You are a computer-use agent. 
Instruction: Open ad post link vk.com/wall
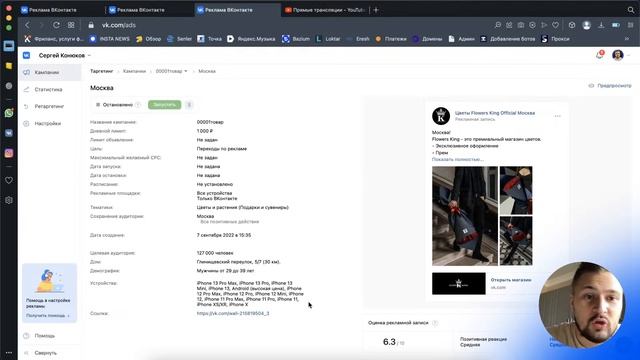233,313
